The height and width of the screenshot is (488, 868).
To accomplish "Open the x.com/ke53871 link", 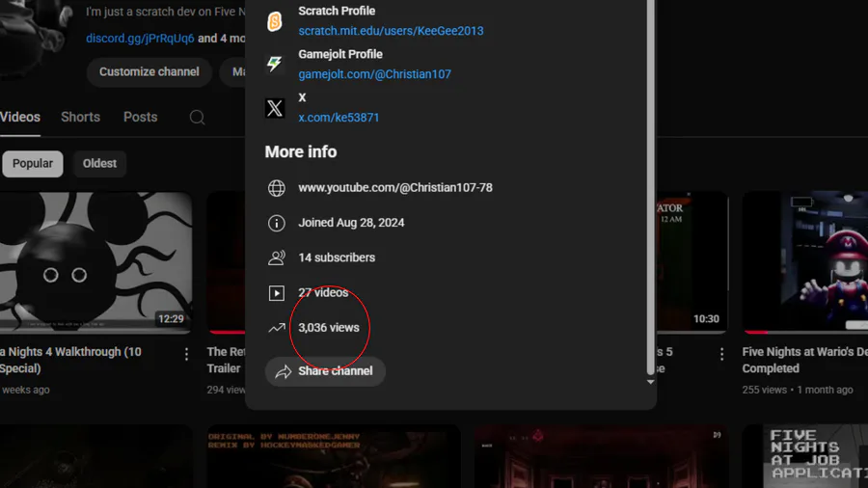I will click(x=339, y=118).
